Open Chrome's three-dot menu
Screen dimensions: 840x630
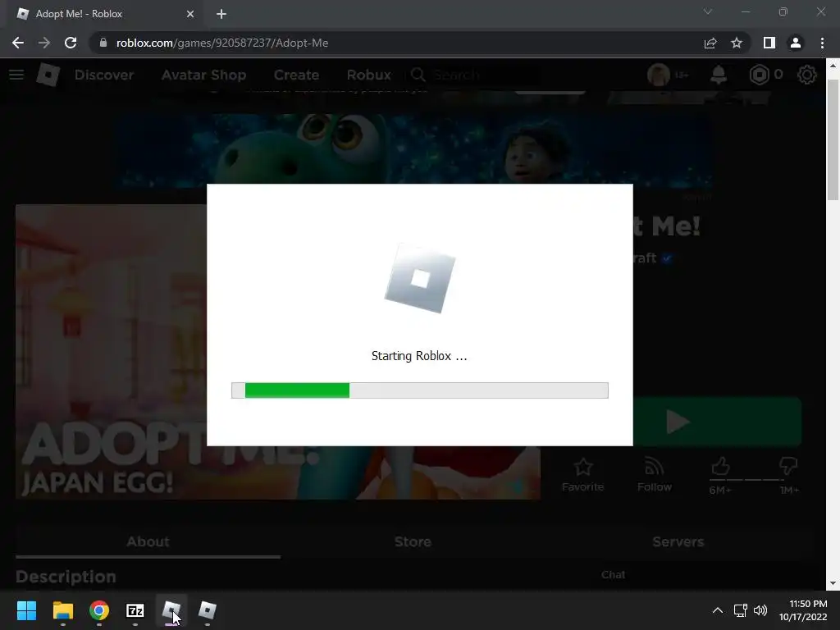point(822,43)
